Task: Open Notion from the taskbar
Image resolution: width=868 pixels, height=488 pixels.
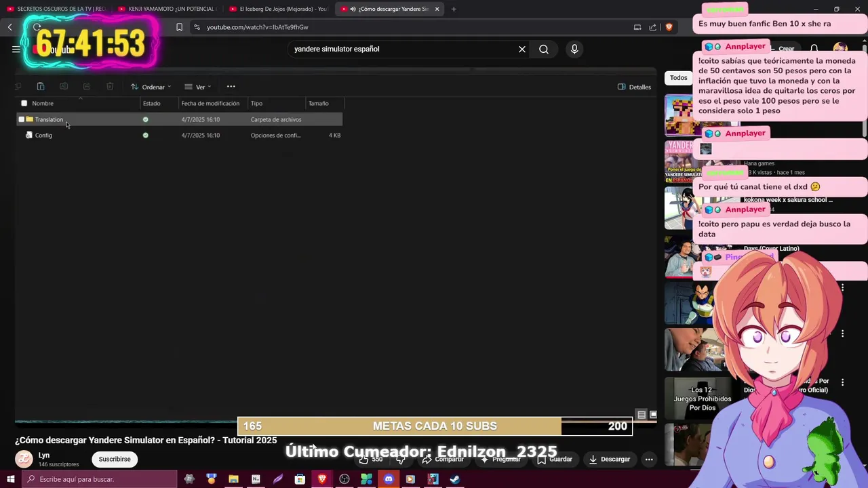Action: tap(256, 479)
